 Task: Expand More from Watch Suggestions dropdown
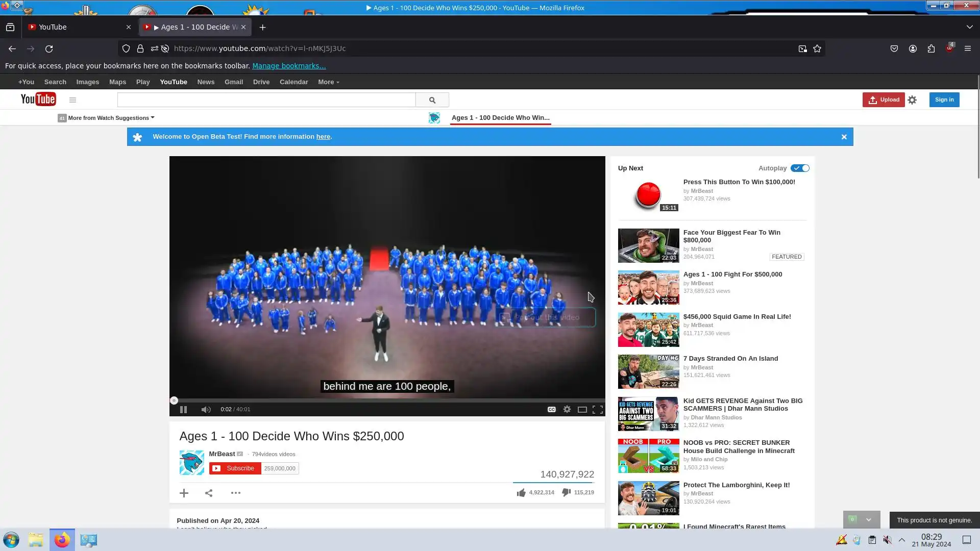107,118
